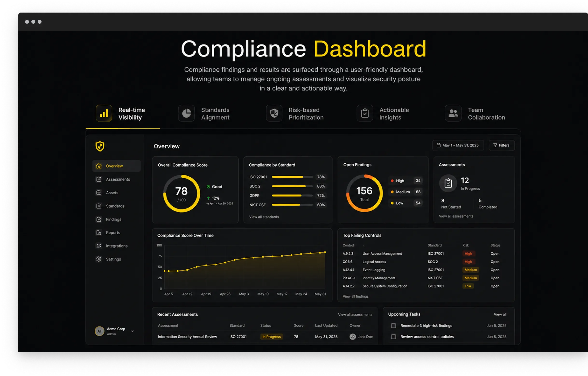Open the Filters dropdown
The height and width of the screenshot is (376, 588).
coord(502,145)
